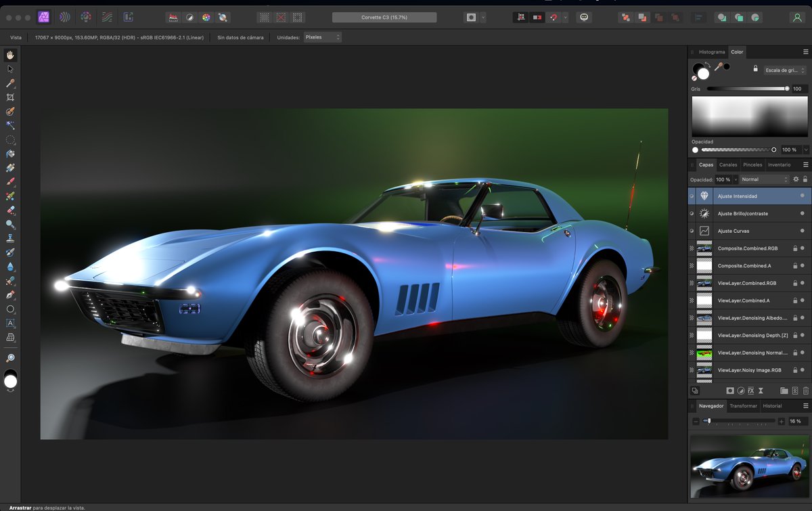
Task: Switch to Photo Persona
Action: (x=44, y=17)
